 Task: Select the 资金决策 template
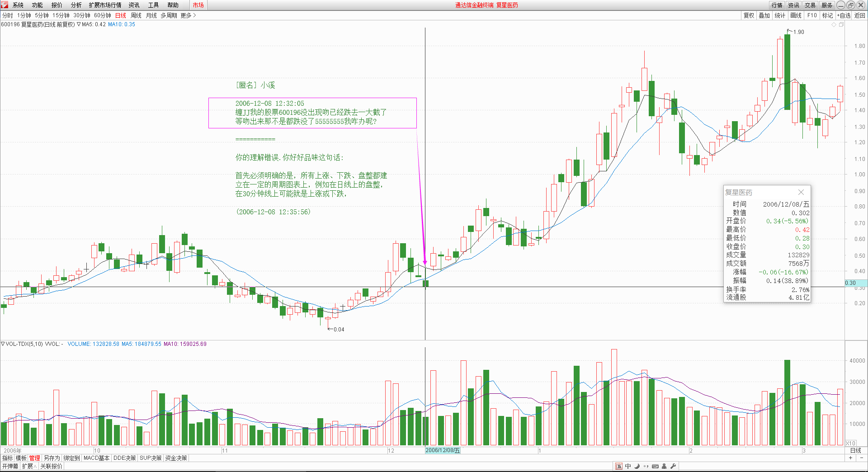[x=176, y=458]
